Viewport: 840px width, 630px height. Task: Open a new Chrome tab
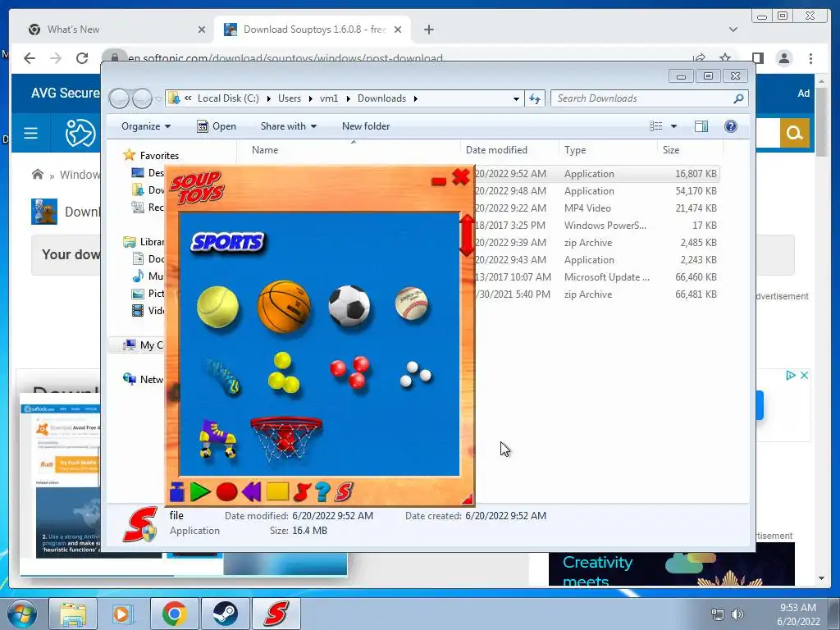point(428,30)
